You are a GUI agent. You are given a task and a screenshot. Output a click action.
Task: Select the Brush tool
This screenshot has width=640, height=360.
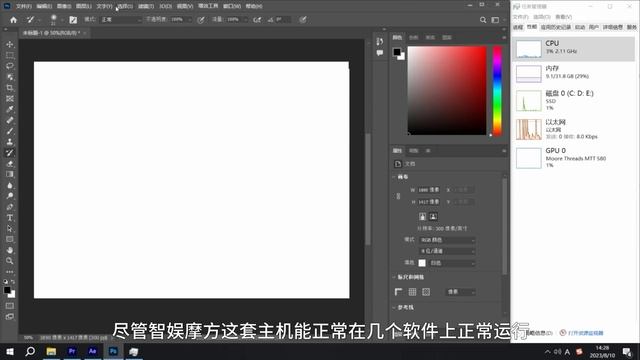coord(10,131)
